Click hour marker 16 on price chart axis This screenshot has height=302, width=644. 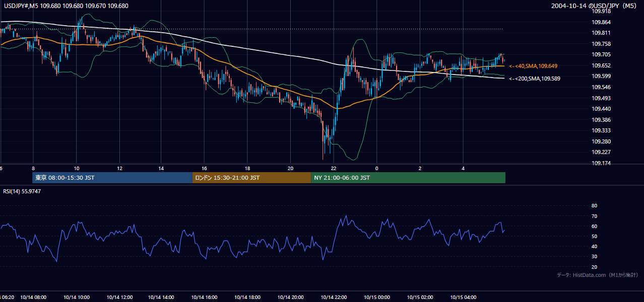[x=205, y=168]
